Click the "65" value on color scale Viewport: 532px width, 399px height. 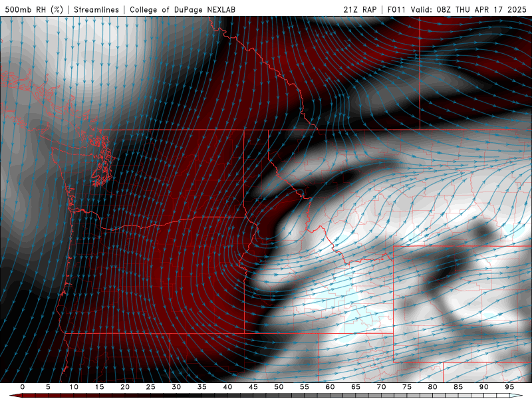356,387
